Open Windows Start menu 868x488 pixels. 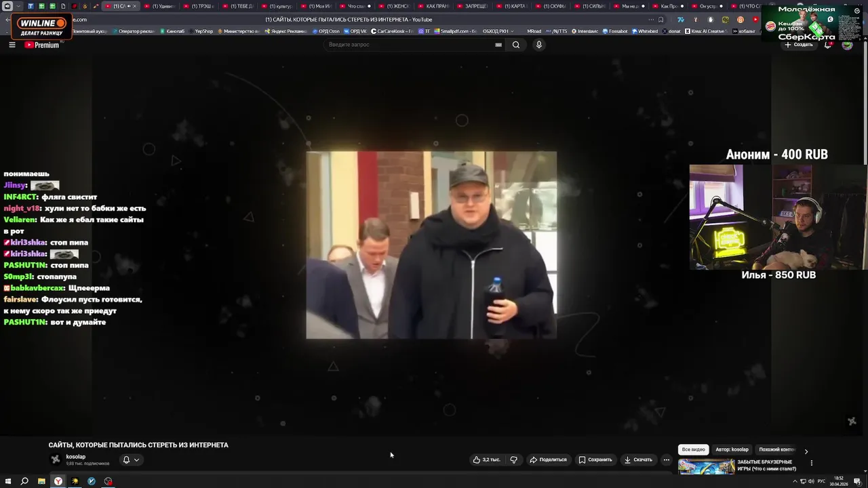click(x=8, y=481)
